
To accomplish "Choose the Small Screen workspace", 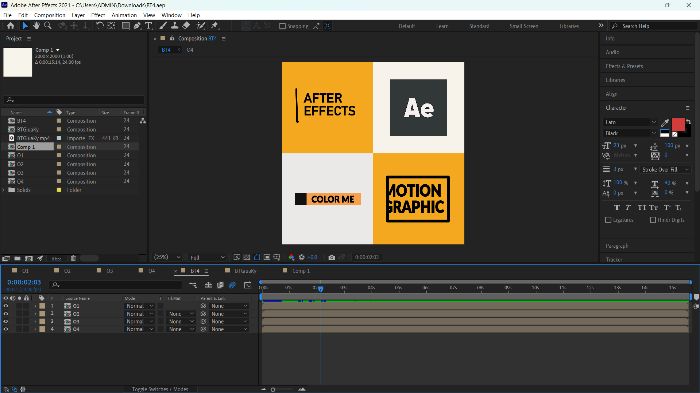I will tap(524, 26).
